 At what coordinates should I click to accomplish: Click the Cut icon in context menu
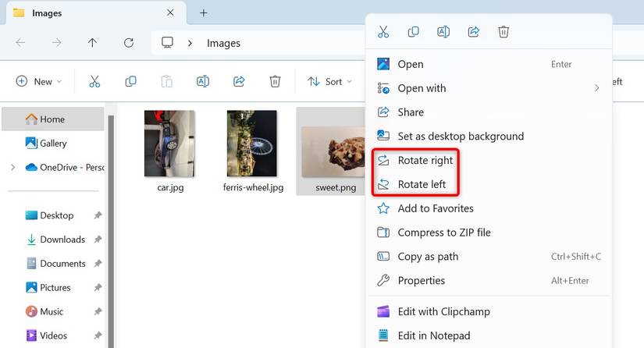point(383,32)
